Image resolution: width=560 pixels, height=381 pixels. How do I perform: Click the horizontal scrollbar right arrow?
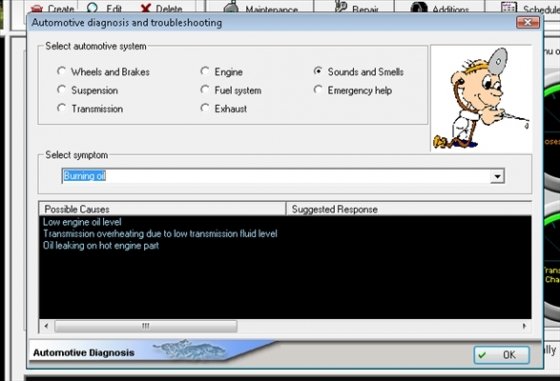pos(524,326)
